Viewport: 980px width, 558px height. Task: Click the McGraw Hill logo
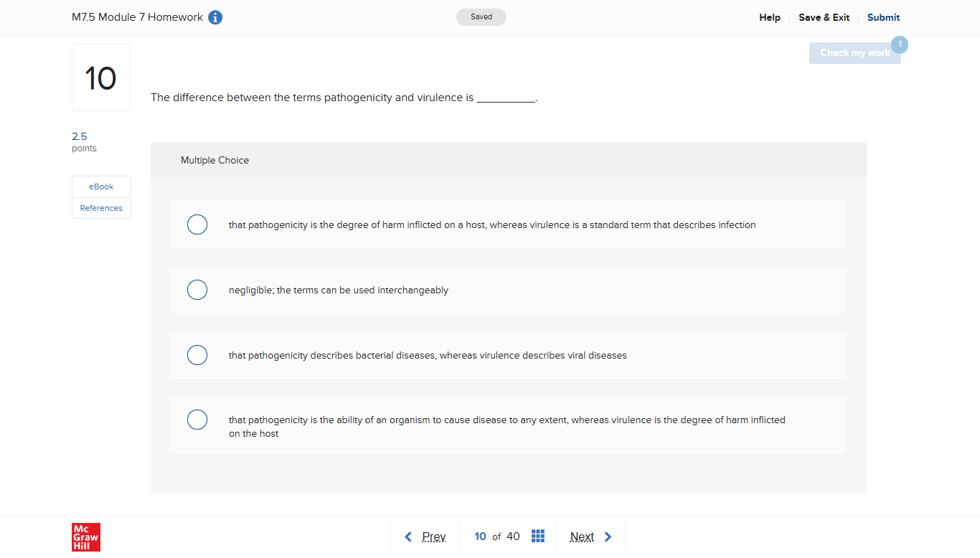[x=86, y=536]
